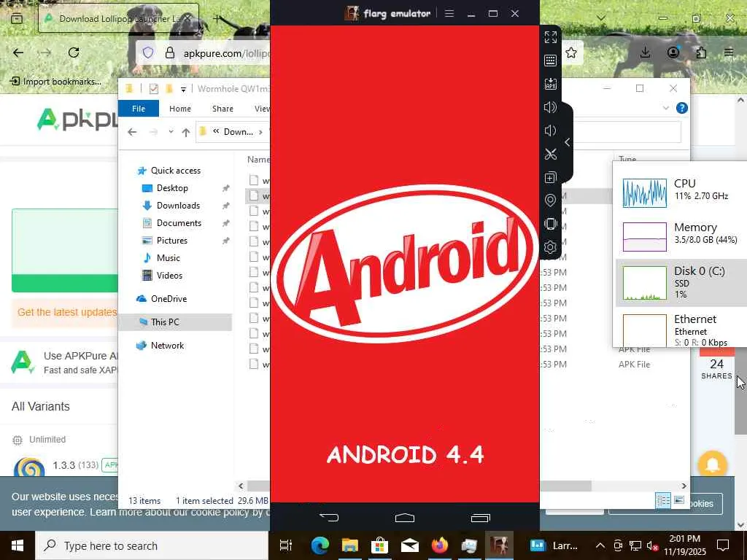The image size is (747, 560).
Task: Open the Windows Start menu
Action: 18,545
